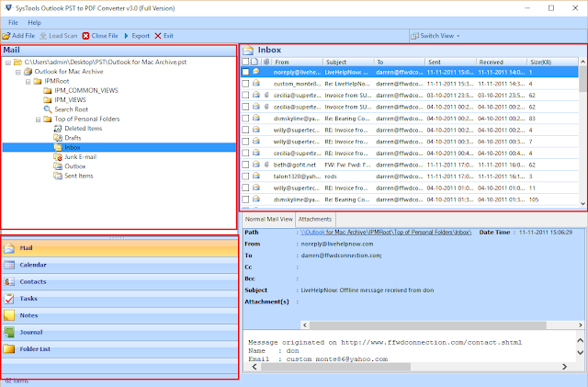This screenshot has width=588, height=387.
Task: Click the attachment column header paperclip icon
Action: (x=266, y=62)
